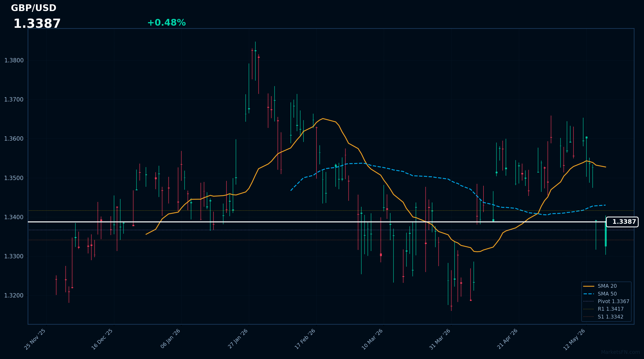
Task: Click the GBP/USD pair title
Action: 34,8
